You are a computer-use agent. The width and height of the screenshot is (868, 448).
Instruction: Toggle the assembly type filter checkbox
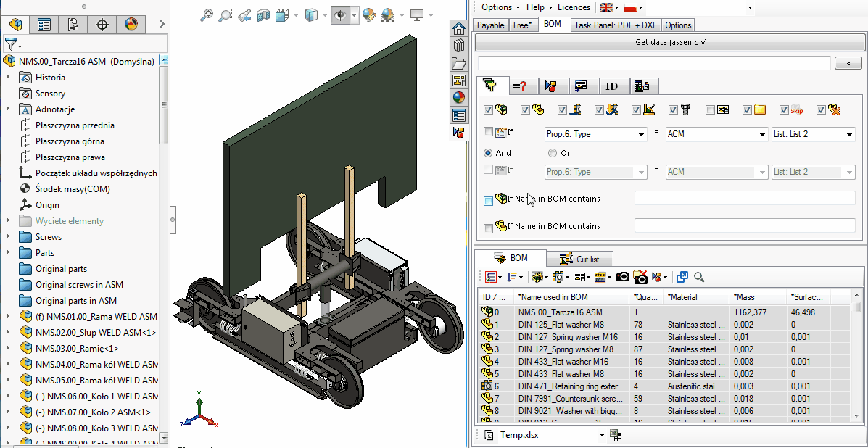pos(488,110)
